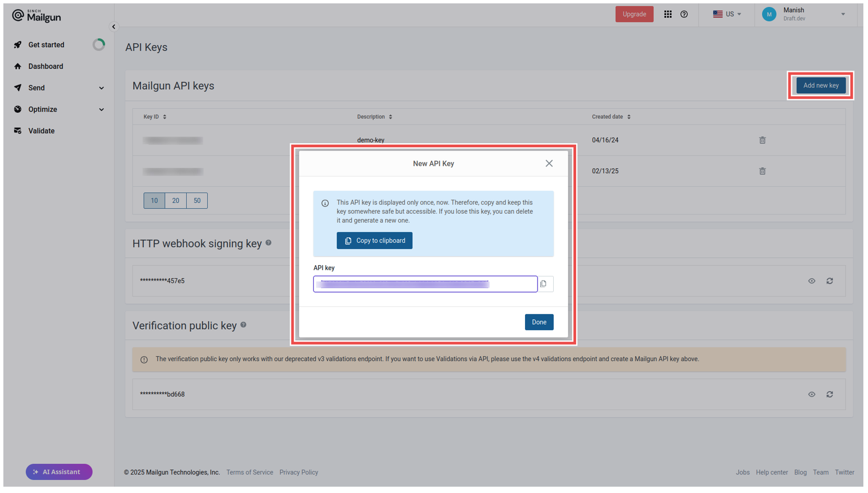Show the verification public key value
868x493 pixels.
coord(812,394)
